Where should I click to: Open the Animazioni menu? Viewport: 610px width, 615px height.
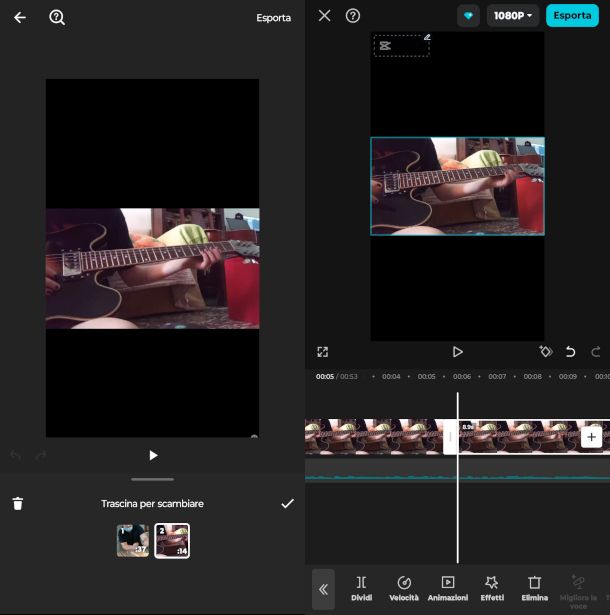447,587
